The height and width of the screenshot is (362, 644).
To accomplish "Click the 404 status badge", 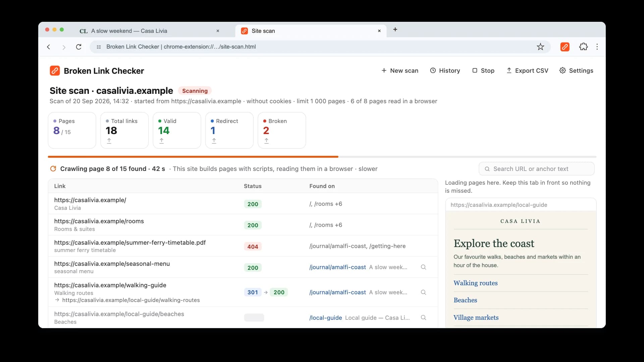I will pos(253,247).
